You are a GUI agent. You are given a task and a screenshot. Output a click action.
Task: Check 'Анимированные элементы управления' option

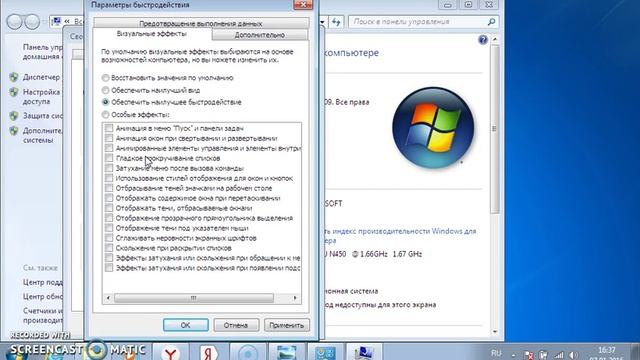coord(109,148)
